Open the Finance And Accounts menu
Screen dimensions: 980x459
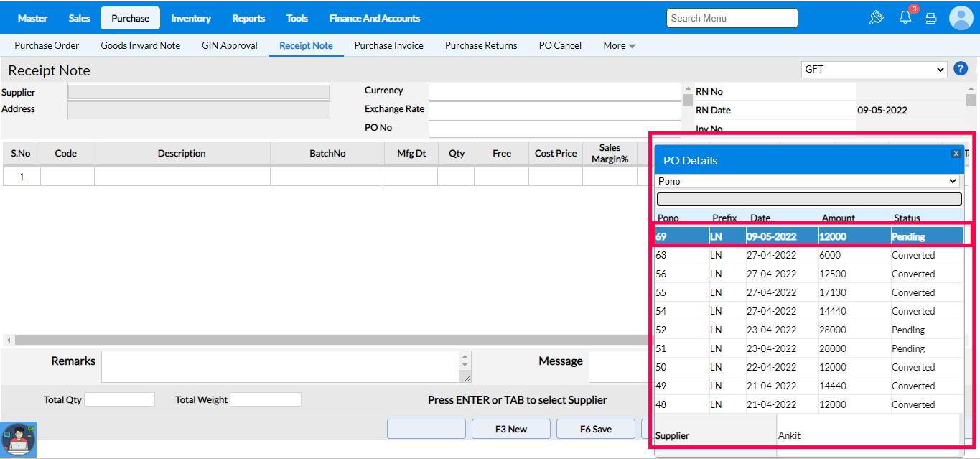tap(374, 18)
